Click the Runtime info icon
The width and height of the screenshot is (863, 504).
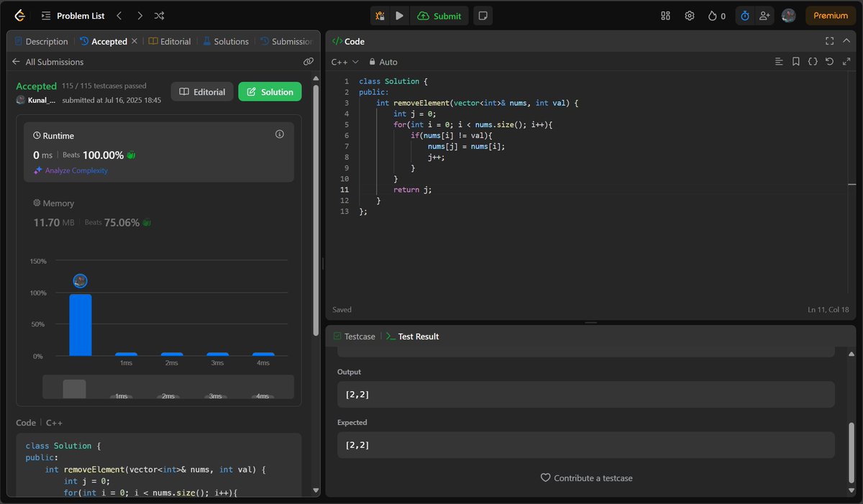click(x=280, y=134)
